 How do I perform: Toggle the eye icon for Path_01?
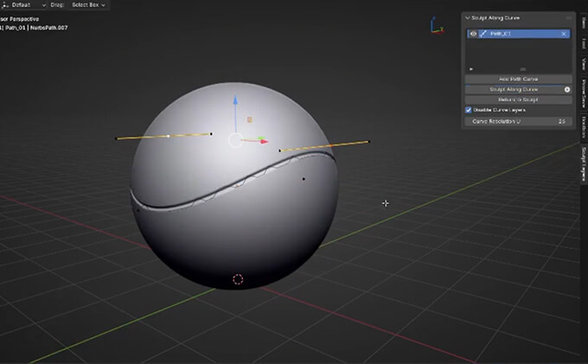coord(472,34)
